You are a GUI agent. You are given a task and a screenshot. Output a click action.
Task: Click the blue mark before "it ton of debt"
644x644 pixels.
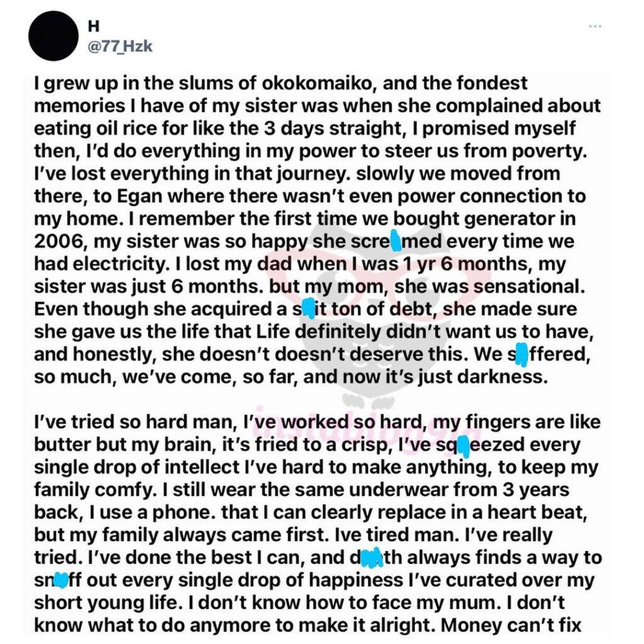point(308,309)
